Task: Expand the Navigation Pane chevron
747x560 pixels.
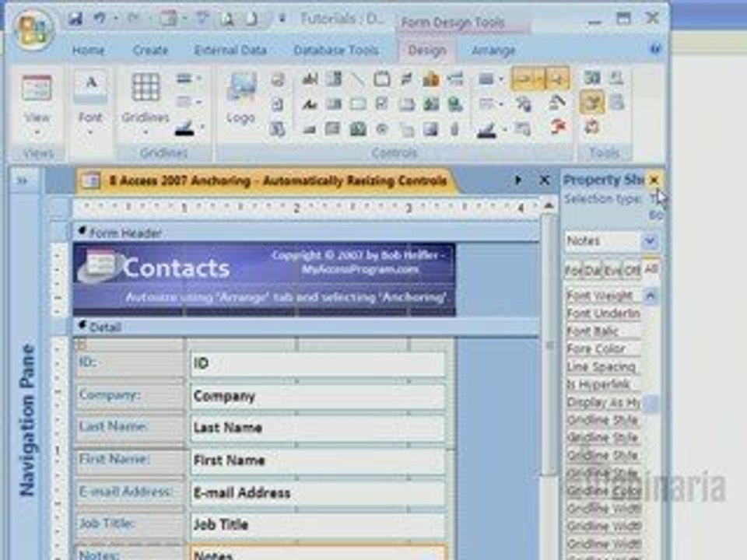Action: 23,180
